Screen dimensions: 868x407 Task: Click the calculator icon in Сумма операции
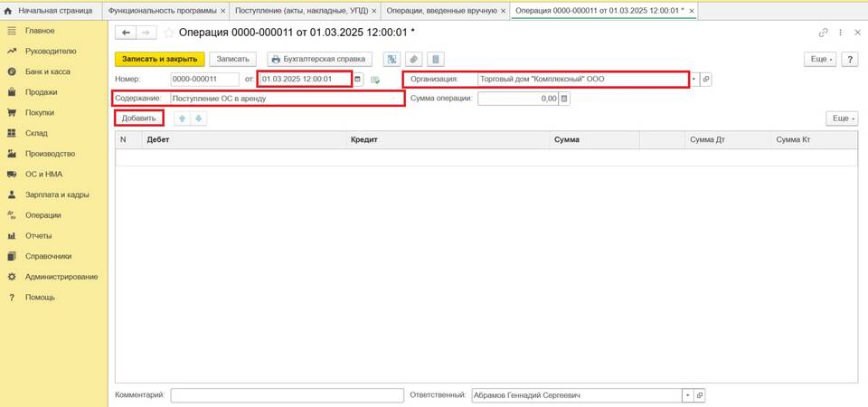[x=565, y=99]
